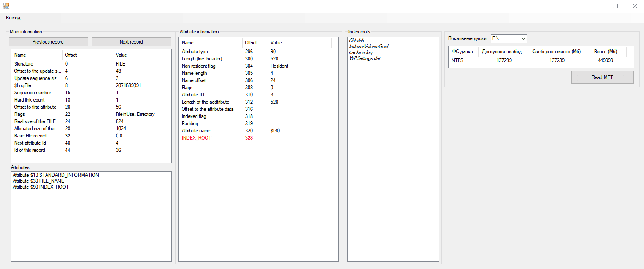Select Attribute $90 INDEX_ROOT entry

[x=41, y=187]
